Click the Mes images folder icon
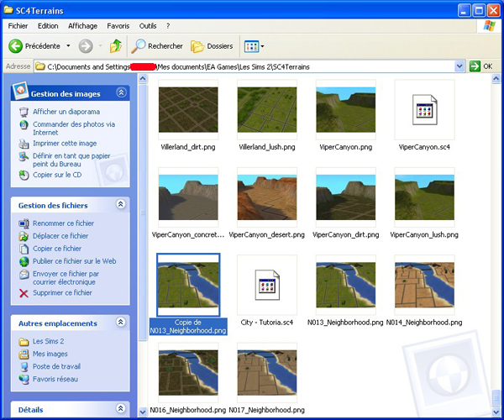Image resolution: width=504 pixels, height=420 pixels. point(24,354)
